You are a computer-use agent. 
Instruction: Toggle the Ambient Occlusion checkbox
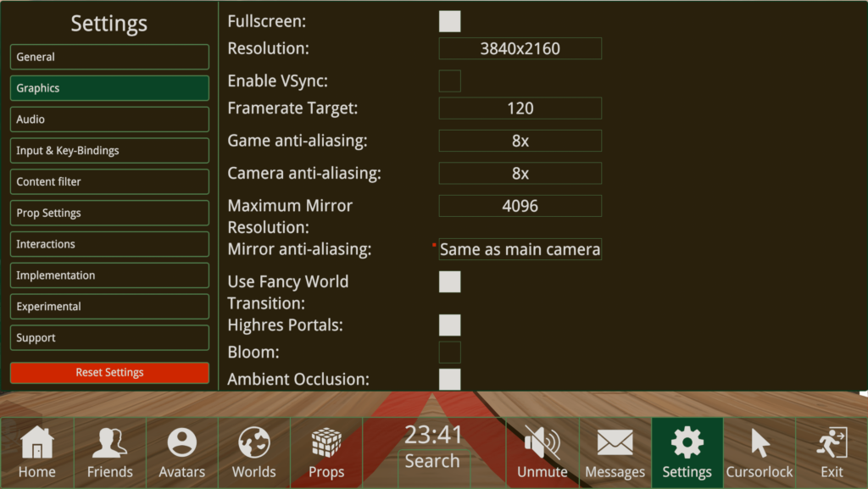pyautogui.click(x=449, y=380)
